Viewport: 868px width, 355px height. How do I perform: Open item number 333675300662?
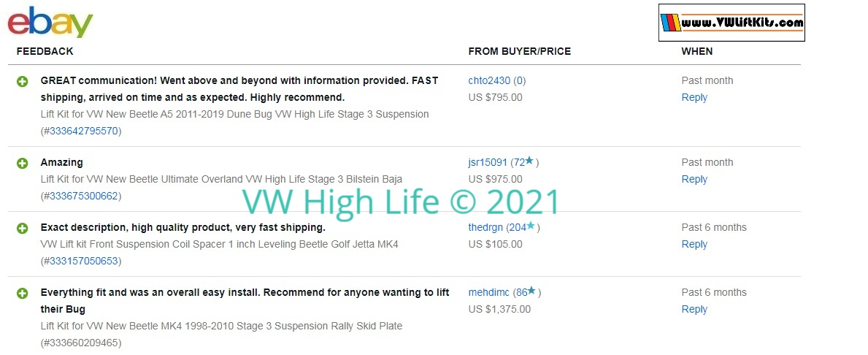click(x=84, y=196)
